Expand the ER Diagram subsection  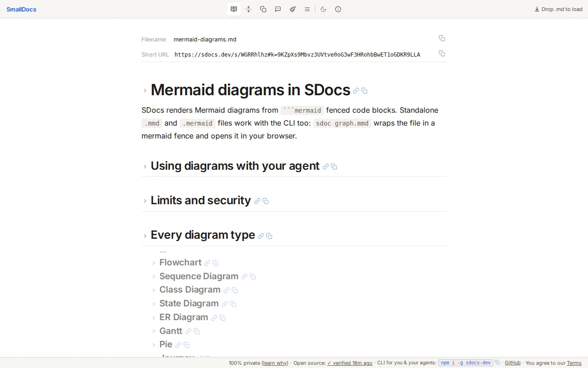pos(154,318)
